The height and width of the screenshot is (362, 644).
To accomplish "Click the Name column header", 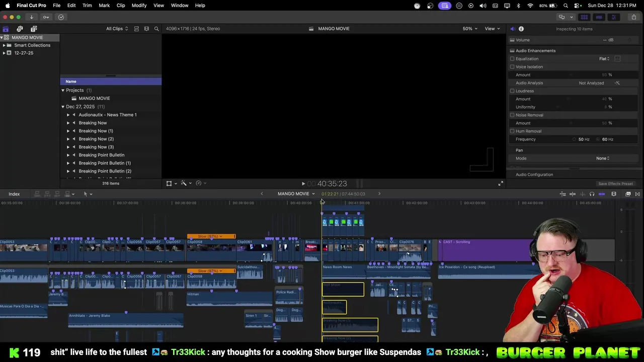I will click(111, 81).
